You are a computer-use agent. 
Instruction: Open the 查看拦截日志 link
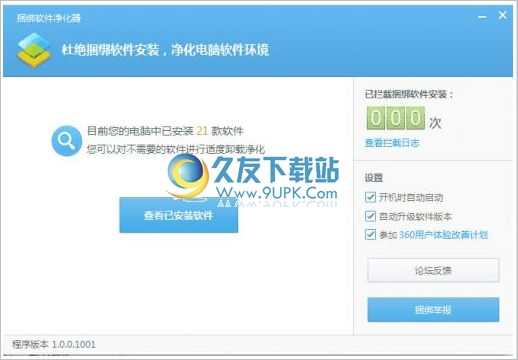[x=392, y=143]
